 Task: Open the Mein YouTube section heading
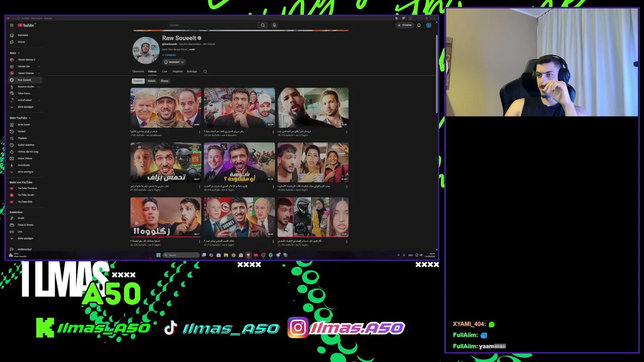[20, 118]
